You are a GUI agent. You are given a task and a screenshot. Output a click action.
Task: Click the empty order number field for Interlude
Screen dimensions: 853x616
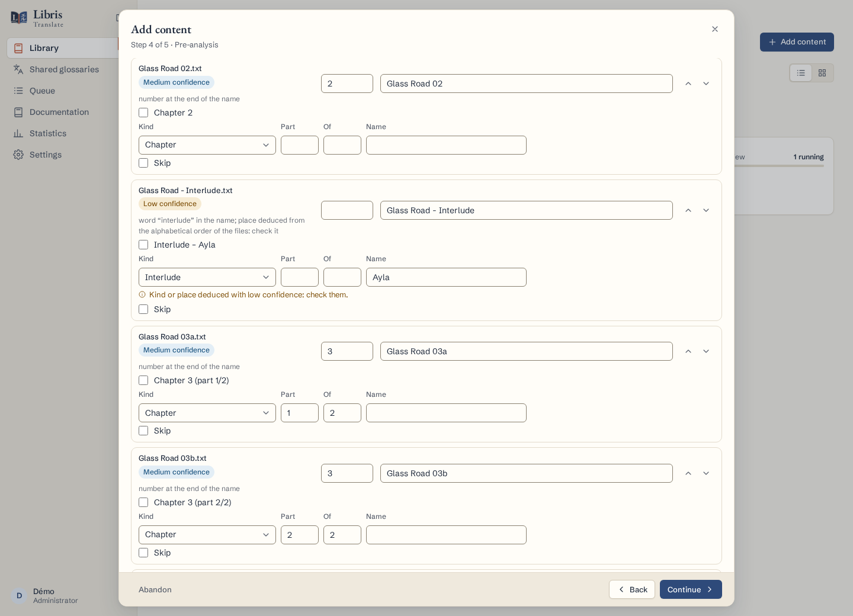point(347,210)
